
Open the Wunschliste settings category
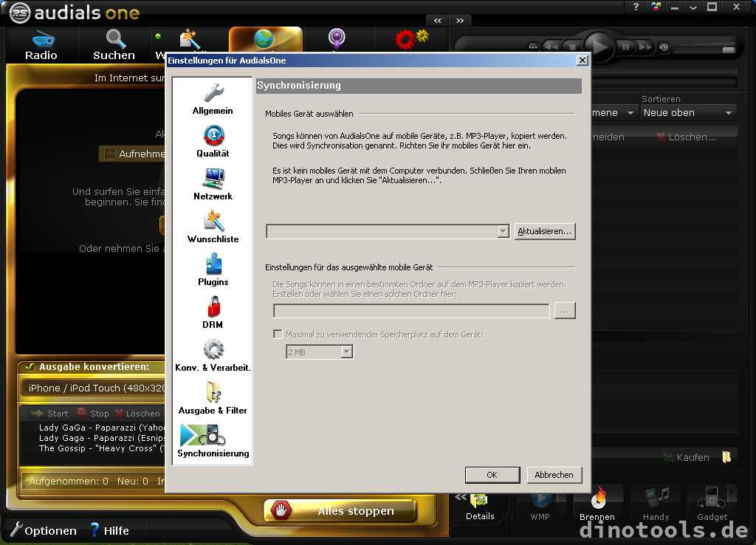point(213,227)
